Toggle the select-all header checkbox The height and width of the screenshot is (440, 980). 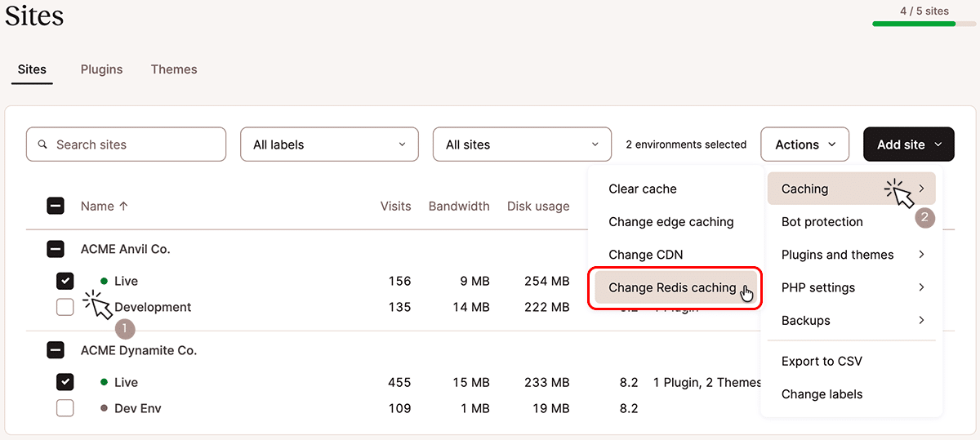click(56, 207)
